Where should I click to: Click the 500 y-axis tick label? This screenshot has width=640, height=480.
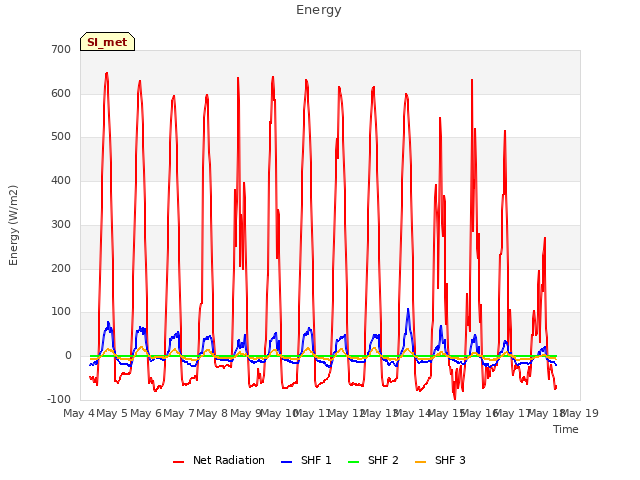tap(61, 137)
